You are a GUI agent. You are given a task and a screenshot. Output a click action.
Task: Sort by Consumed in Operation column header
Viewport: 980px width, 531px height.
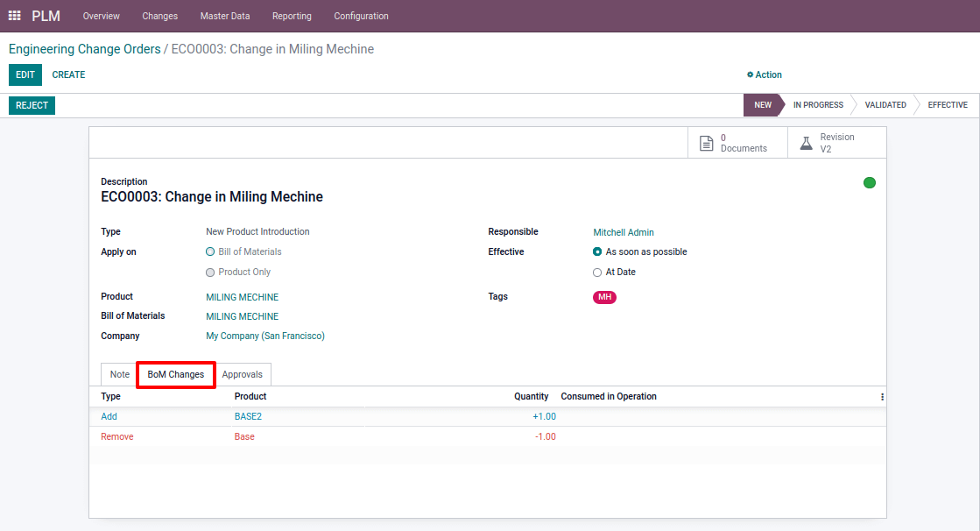pos(608,397)
